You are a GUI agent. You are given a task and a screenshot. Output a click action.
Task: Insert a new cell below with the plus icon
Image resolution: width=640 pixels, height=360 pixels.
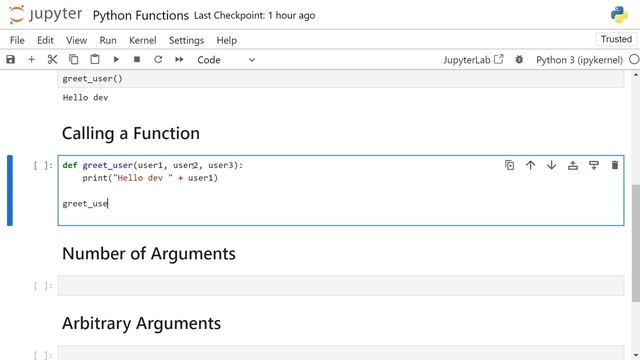coord(31,60)
